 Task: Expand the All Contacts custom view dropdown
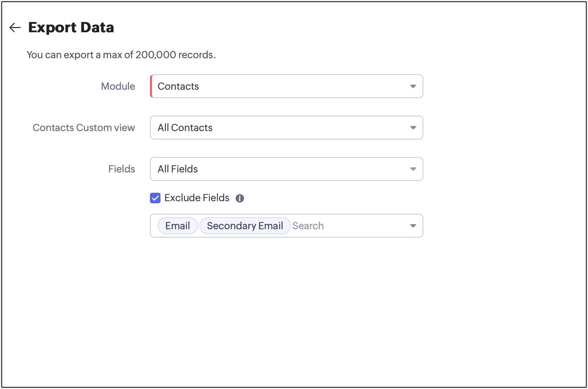coord(280,128)
